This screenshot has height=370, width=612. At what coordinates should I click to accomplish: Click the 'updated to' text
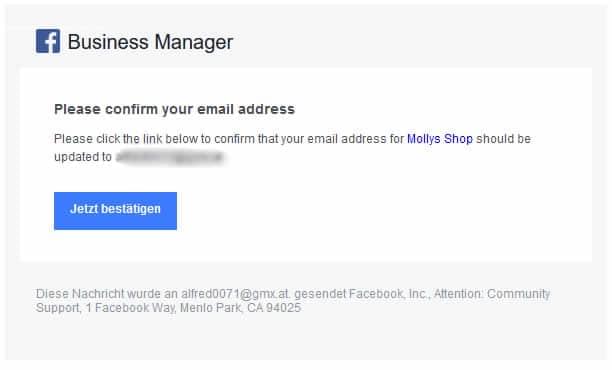coord(83,157)
